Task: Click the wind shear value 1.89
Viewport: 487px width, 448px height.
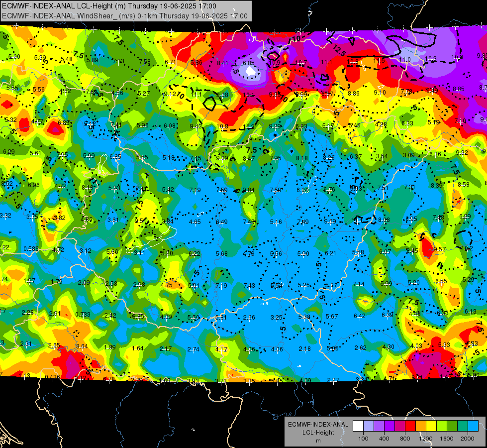Action: point(109,347)
